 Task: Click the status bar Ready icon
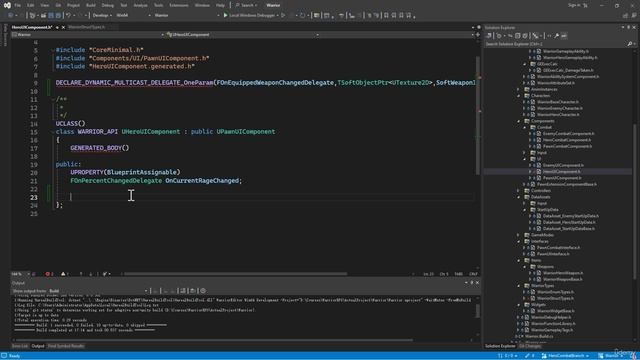(4, 356)
